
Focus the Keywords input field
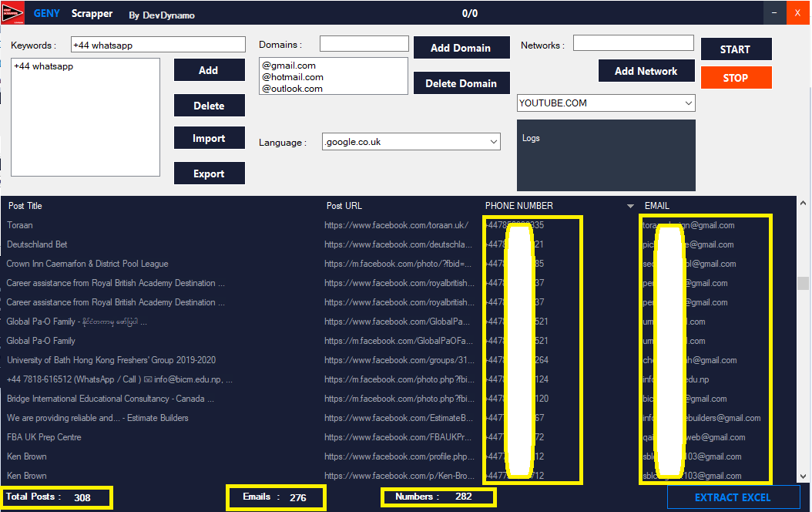point(158,45)
